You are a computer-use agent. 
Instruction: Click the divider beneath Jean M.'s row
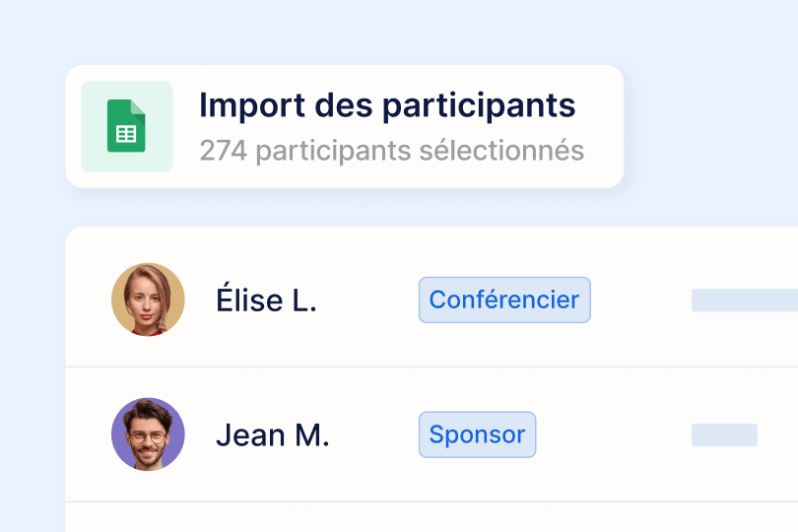pos(394,501)
